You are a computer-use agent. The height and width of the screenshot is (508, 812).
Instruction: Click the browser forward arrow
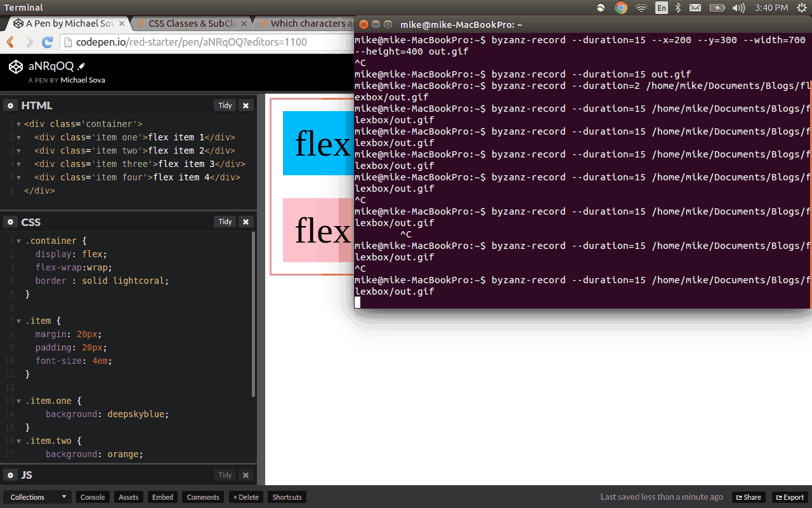[29, 42]
